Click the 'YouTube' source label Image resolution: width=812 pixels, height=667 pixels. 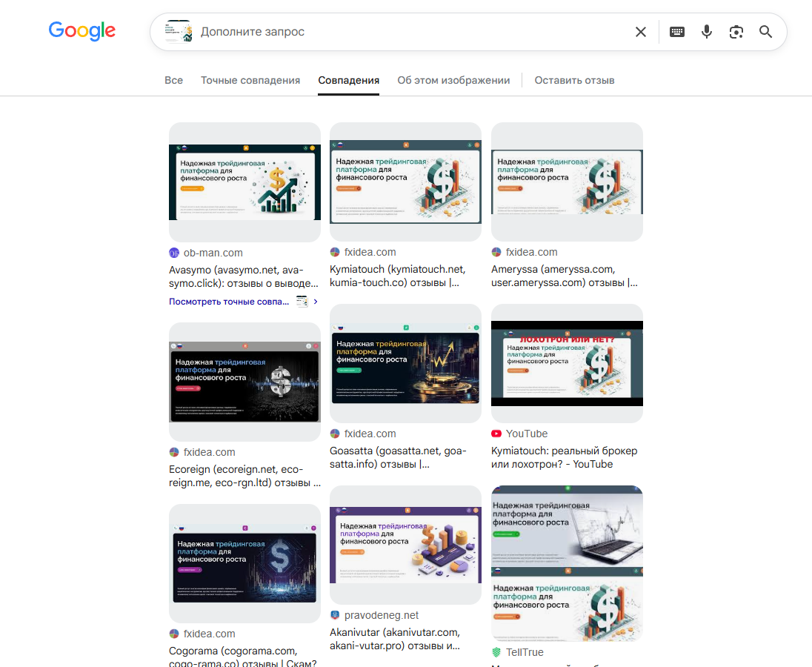(527, 434)
